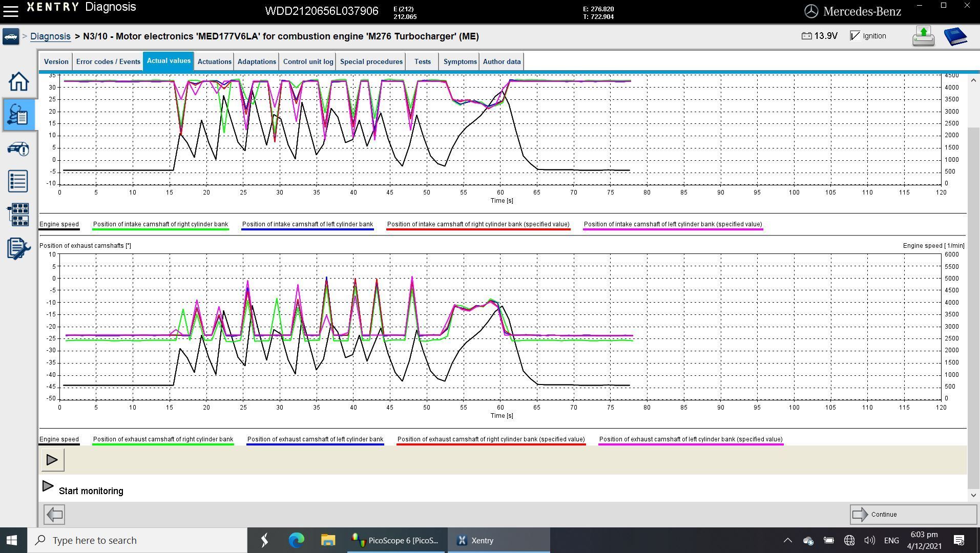The height and width of the screenshot is (553, 980).
Task: Select the diagnosis stethoscope sidebar icon
Action: [x=18, y=115]
